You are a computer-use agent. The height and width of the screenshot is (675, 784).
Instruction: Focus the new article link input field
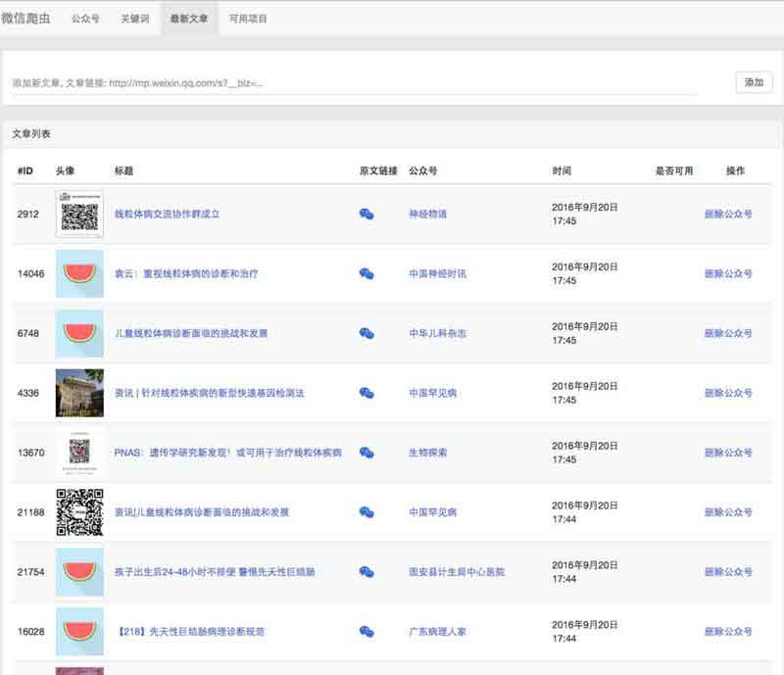coord(353,83)
